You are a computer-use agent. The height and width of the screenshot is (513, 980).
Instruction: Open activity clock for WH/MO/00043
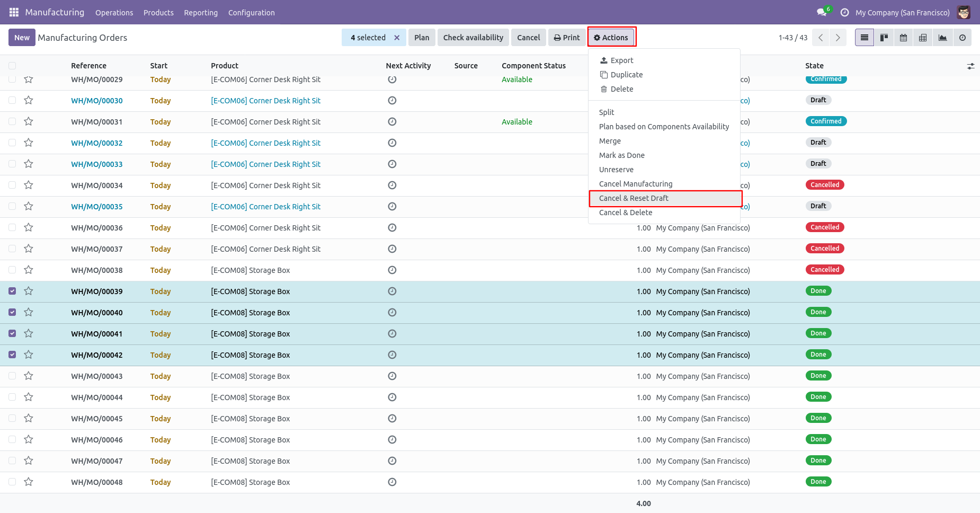point(392,376)
